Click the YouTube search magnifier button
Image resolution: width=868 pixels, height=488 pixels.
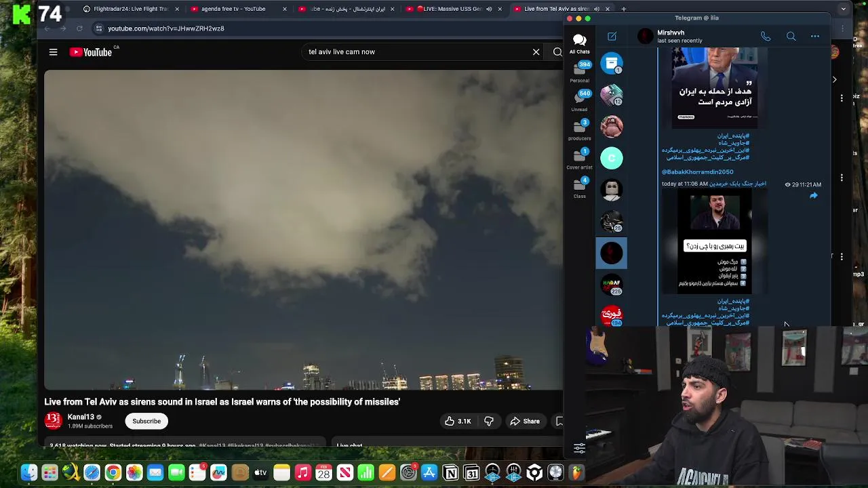pyautogui.click(x=557, y=52)
